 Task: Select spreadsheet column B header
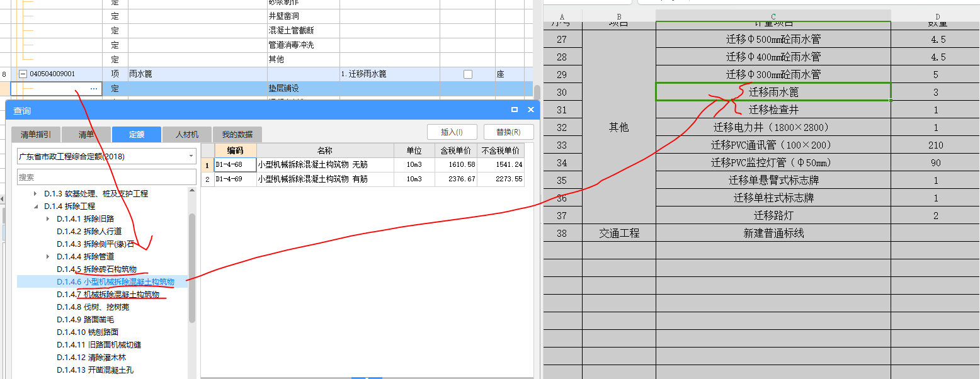(619, 16)
